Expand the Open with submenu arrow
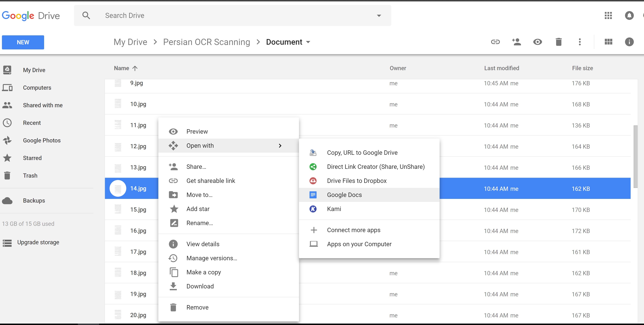This screenshot has width=644, height=325. [280, 146]
